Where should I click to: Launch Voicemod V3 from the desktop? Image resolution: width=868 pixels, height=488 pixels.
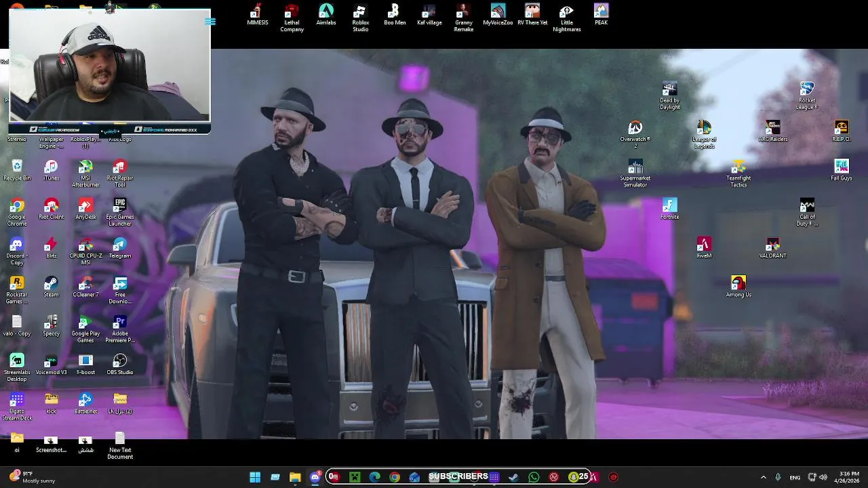click(51, 363)
